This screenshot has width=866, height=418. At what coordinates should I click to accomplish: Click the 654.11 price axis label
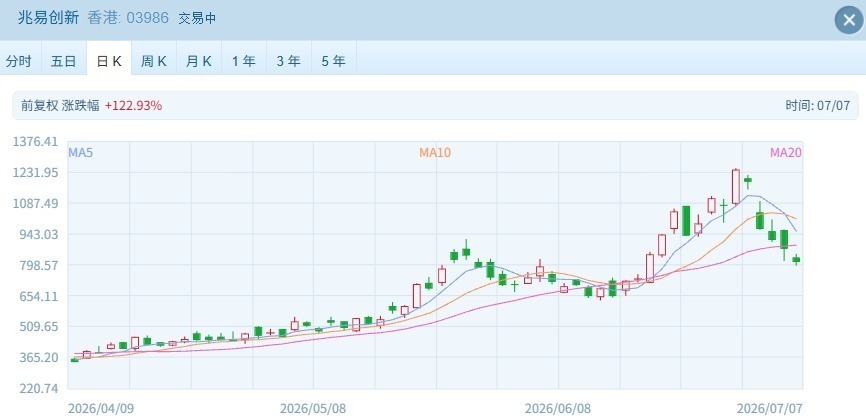[x=38, y=296]
